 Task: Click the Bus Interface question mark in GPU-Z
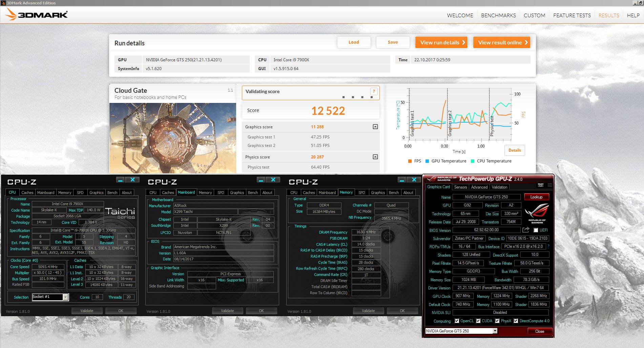click(548, 246)
